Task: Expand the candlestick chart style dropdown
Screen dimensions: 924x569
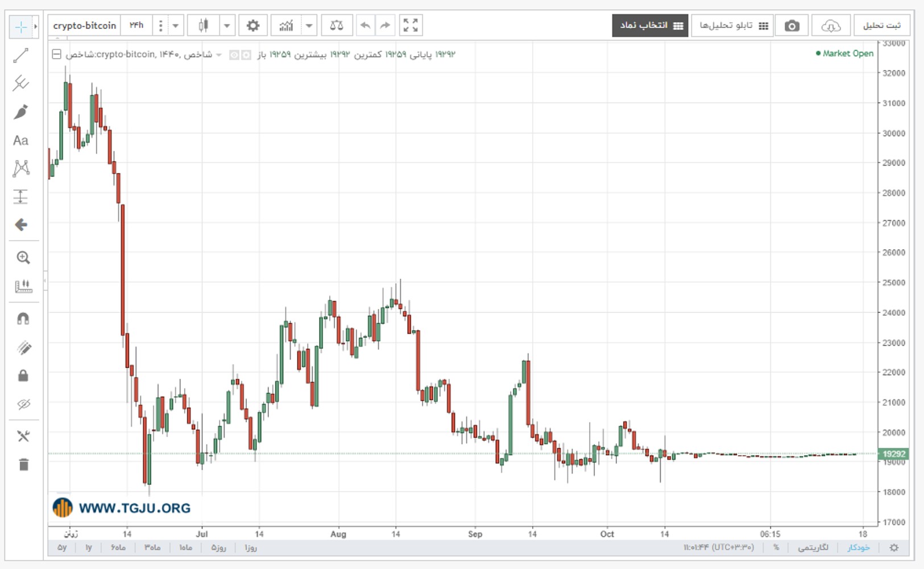Action: (227, 26)
